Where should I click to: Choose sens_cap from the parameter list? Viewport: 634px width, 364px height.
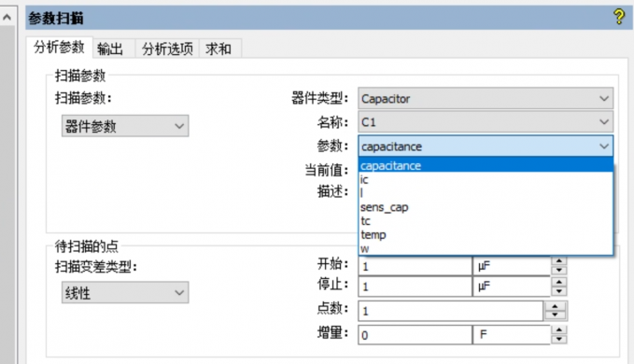(486, 207)
